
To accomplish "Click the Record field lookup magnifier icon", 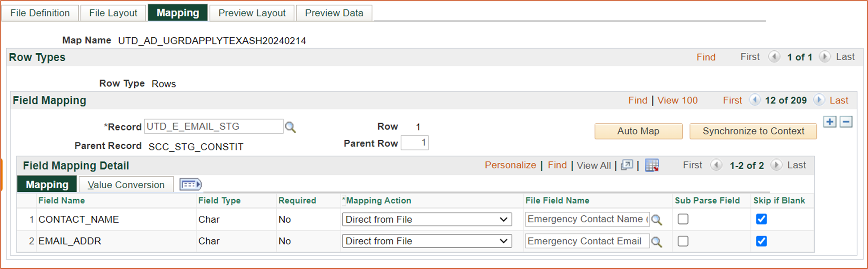I will pos(290,127).
